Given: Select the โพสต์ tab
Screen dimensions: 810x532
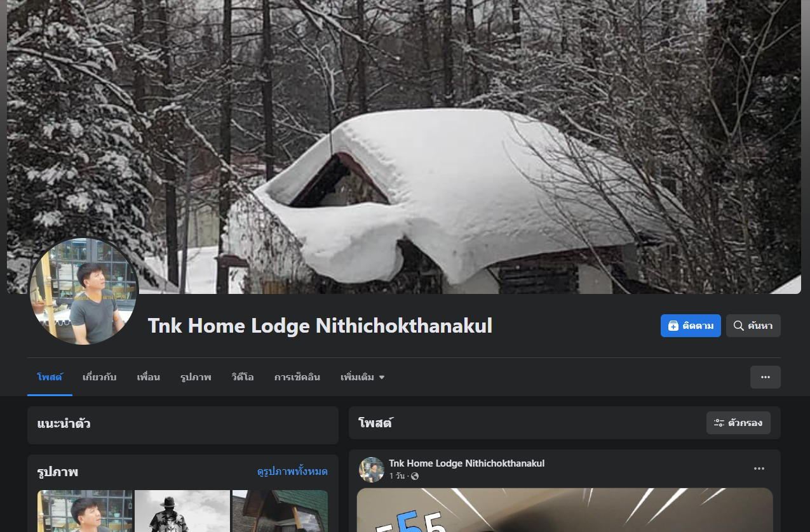Looking at the screenshot, I should [50, 377].
